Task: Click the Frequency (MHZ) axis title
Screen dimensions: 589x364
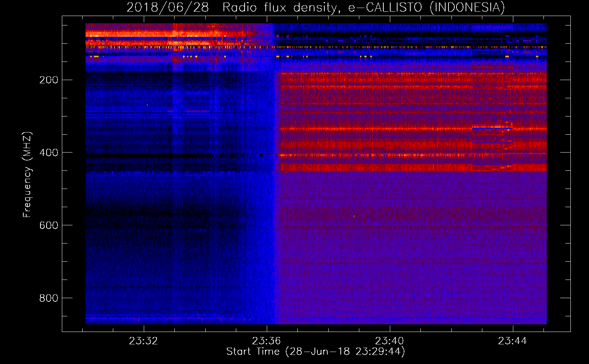Action: click(27, 174)
